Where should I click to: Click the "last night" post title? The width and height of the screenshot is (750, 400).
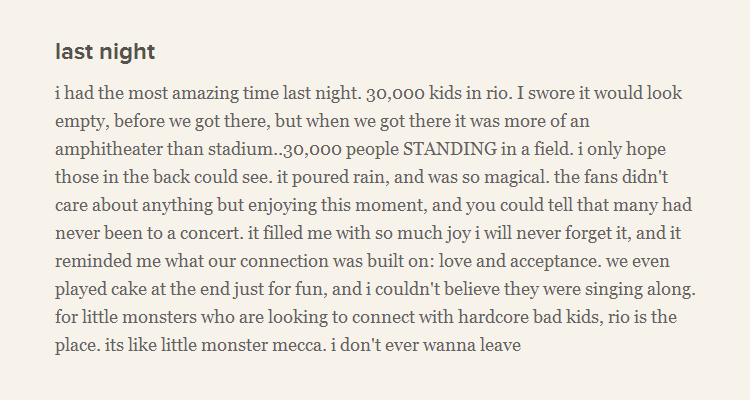(x=105, y=52)
